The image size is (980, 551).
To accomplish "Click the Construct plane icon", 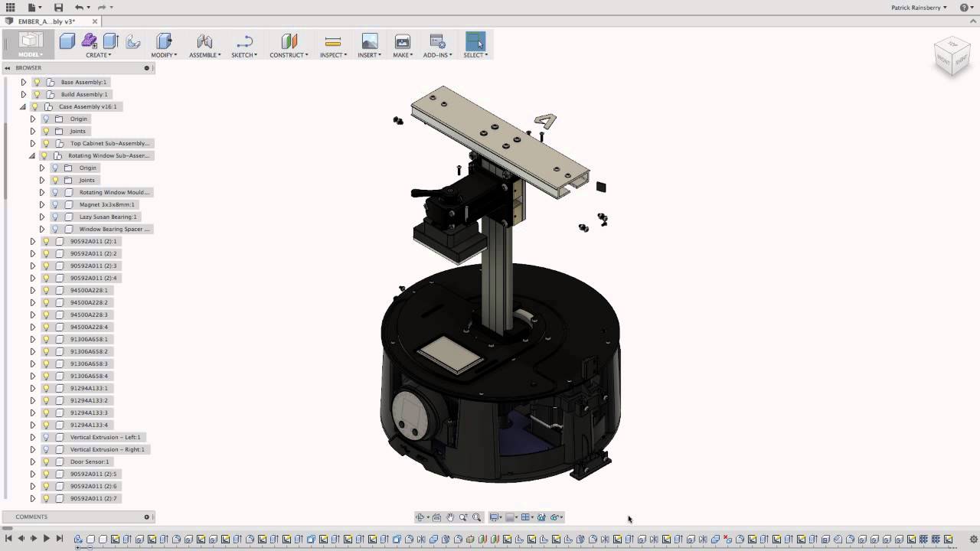I will [x=289, y=41].
